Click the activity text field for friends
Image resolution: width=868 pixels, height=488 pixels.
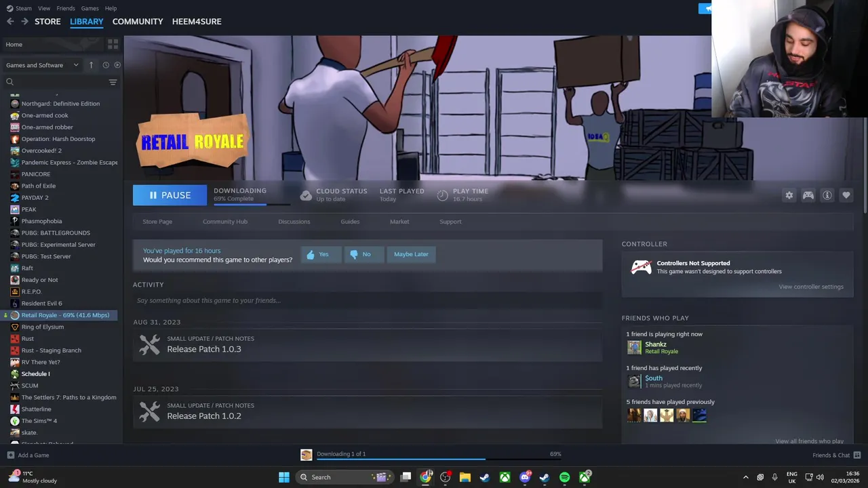[x=368, y=300]
